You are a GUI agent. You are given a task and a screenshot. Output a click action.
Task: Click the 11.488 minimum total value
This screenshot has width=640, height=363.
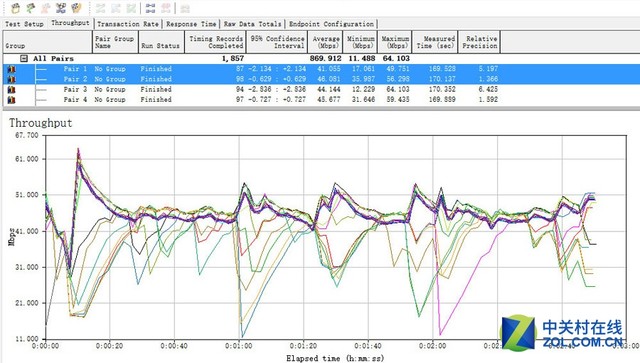(x=362, y=58)
